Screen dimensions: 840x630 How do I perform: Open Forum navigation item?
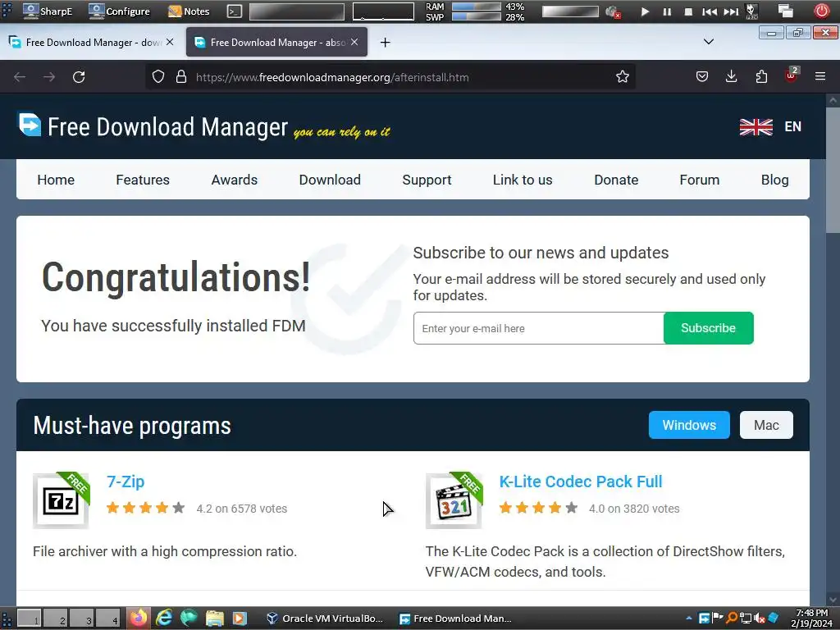(x=699, y=180)
